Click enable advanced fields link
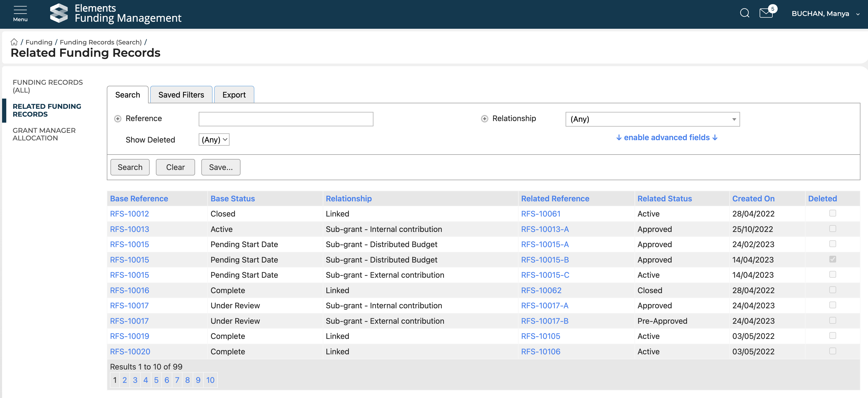The image size is (868, 398). coord(666,138)
